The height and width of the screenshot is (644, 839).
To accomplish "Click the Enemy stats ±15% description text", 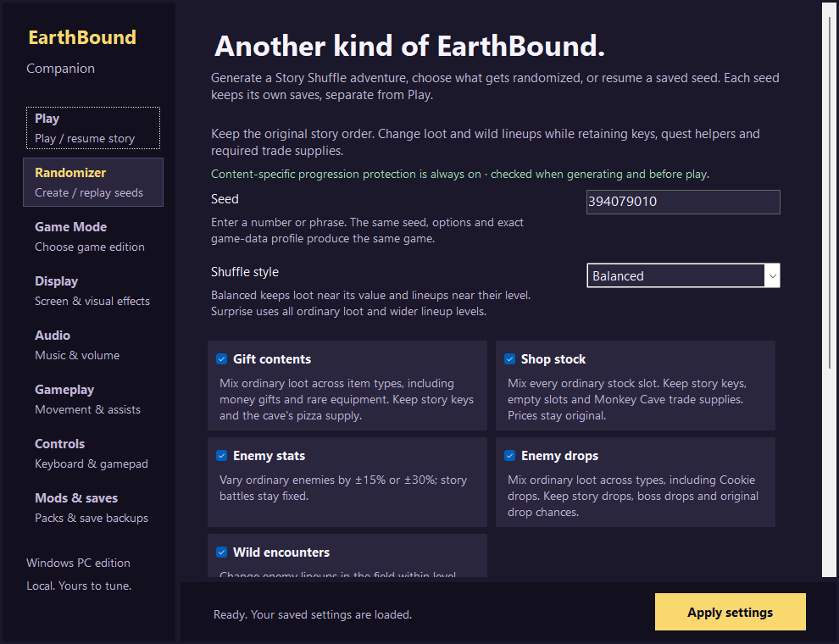I will point(343,488).
